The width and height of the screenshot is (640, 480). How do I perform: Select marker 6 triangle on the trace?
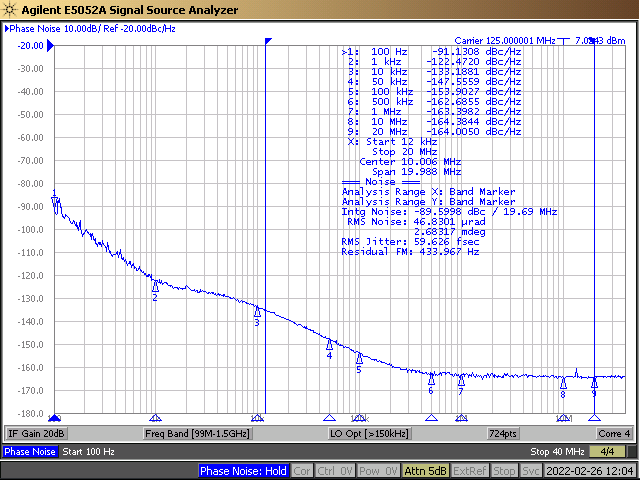(x=432, y=379)
